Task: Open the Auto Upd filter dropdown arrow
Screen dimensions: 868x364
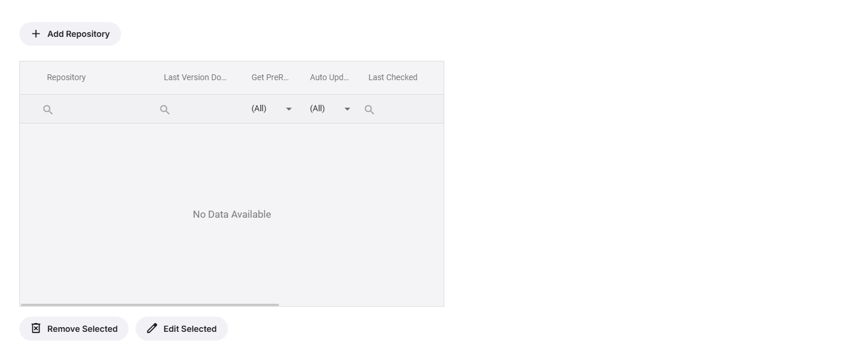Action: click(x=347, y=109)
